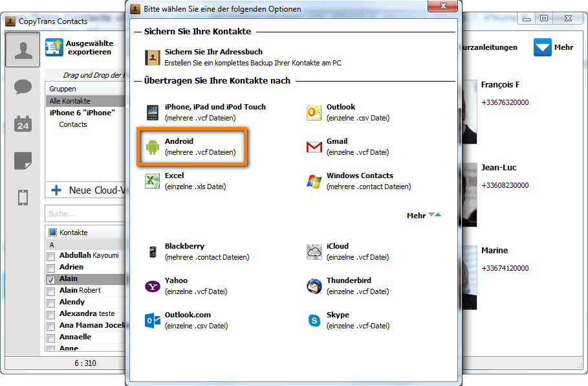
Task: Click the phone number +33608230000
Action: 505,185
